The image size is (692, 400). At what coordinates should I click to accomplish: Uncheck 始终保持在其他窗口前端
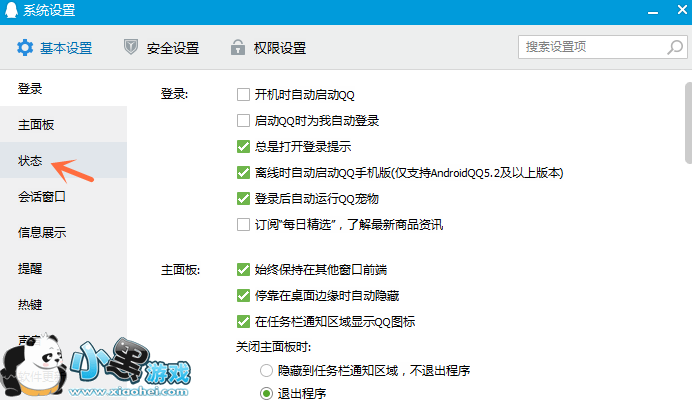(x=243, y=269)
